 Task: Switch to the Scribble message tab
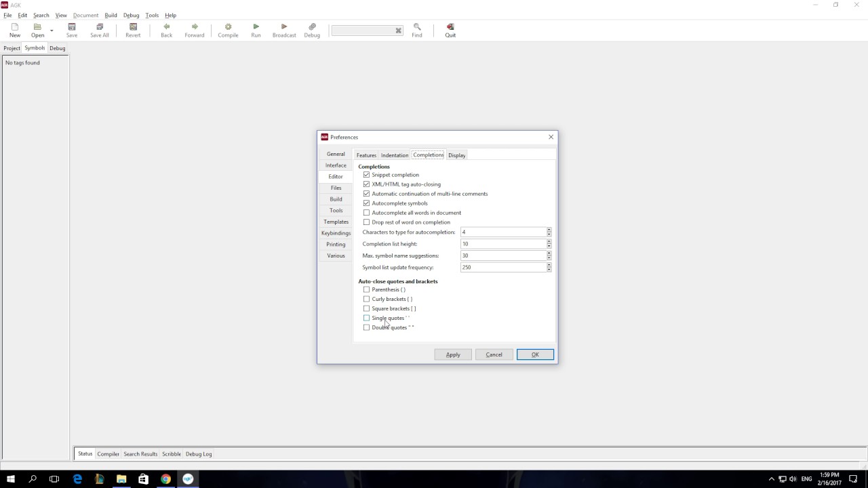172,454
